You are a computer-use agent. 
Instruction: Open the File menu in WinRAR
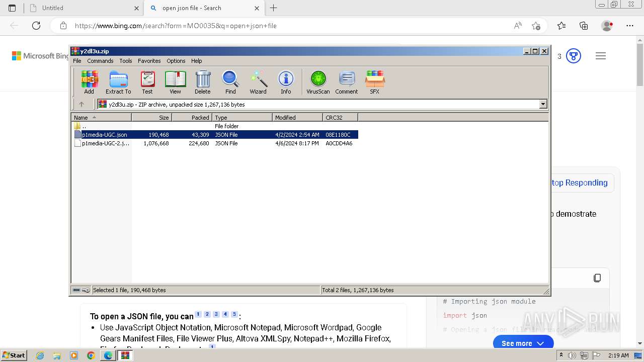[x=77, y=61]
